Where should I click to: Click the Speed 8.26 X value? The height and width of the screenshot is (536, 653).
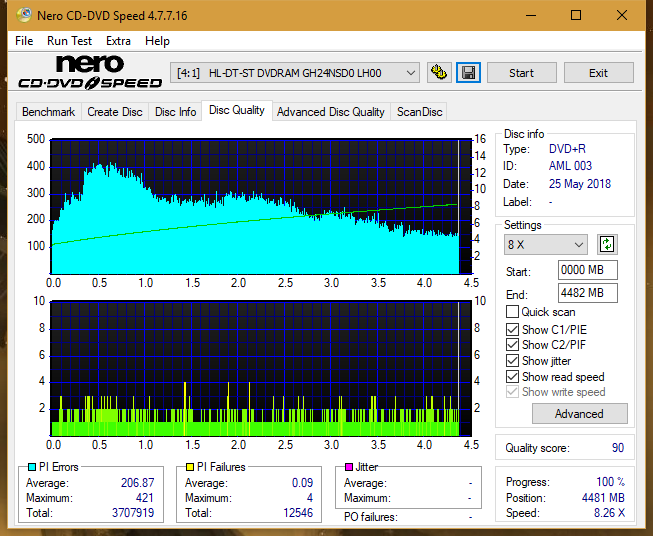click(609, 513)
